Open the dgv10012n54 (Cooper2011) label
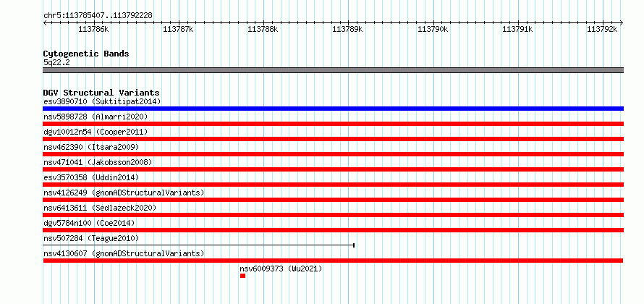 click(96, 132)
